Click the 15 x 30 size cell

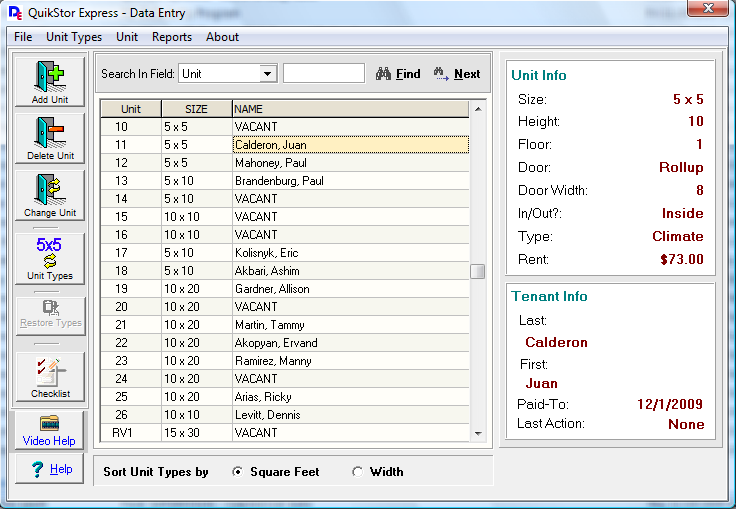click(197, 432)
